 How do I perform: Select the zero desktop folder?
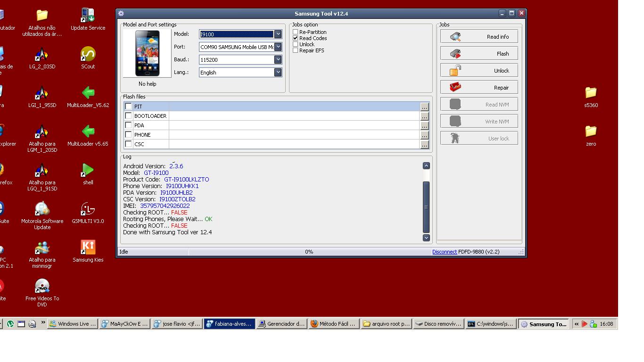click(x=591, y=135)
